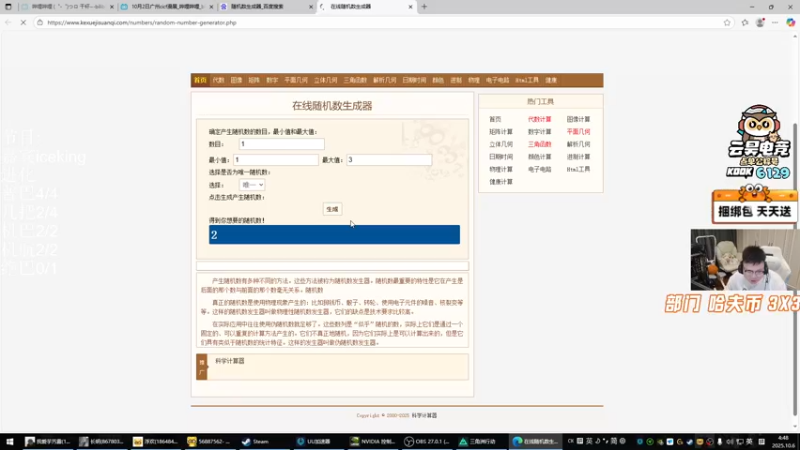Click 立体几何 link in sidebar
The width and height of the screenshot is (800, 450).
click(x=501, y=144)
